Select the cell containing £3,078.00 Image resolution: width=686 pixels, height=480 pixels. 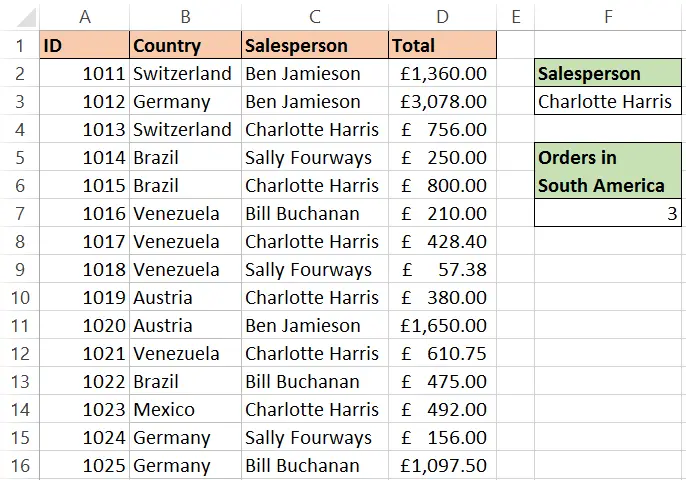[442, 102]
